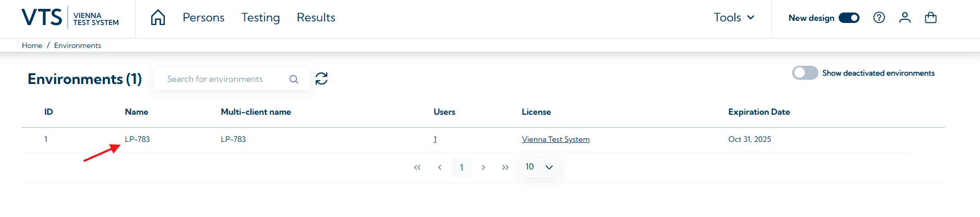Click the Home house icon

pos(158,18)
